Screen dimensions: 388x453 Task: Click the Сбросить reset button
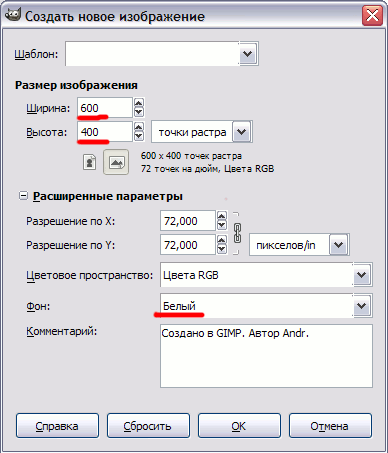pos(148,426)
